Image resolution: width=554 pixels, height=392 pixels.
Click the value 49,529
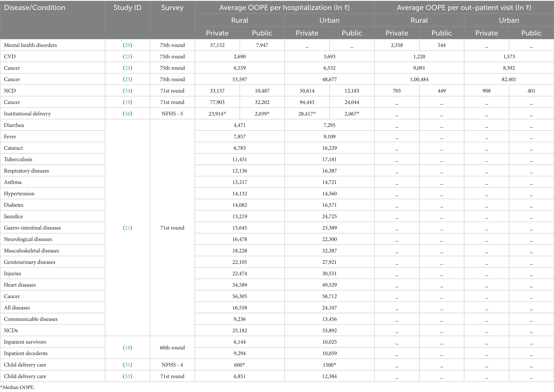[x=329, y=285]
